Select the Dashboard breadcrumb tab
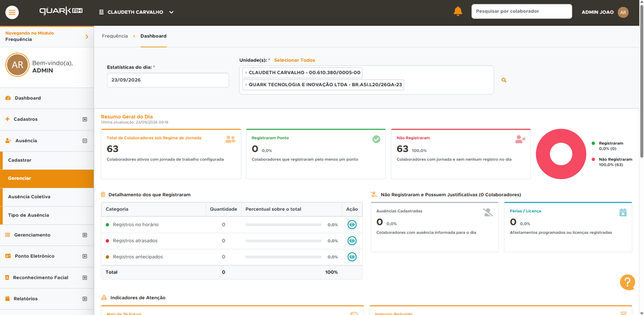 click(153, 36)
